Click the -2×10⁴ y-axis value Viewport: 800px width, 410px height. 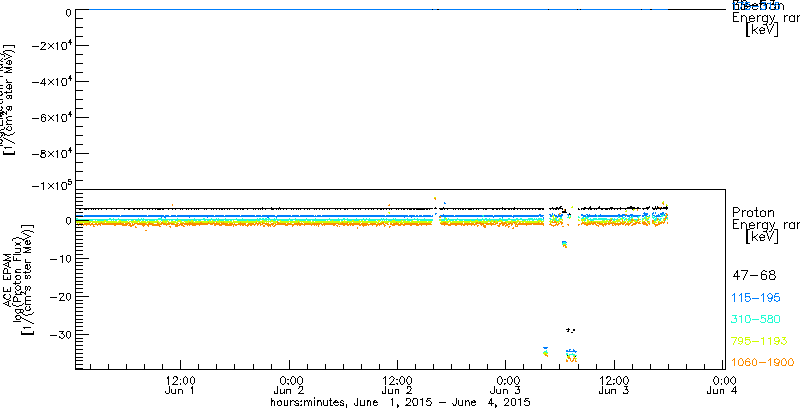coord(51,45)
